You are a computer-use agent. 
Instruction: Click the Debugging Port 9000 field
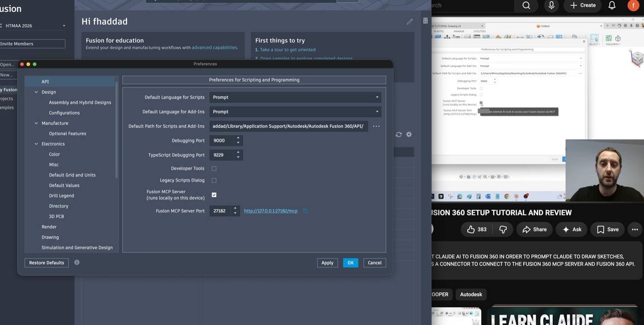(222, 141)
